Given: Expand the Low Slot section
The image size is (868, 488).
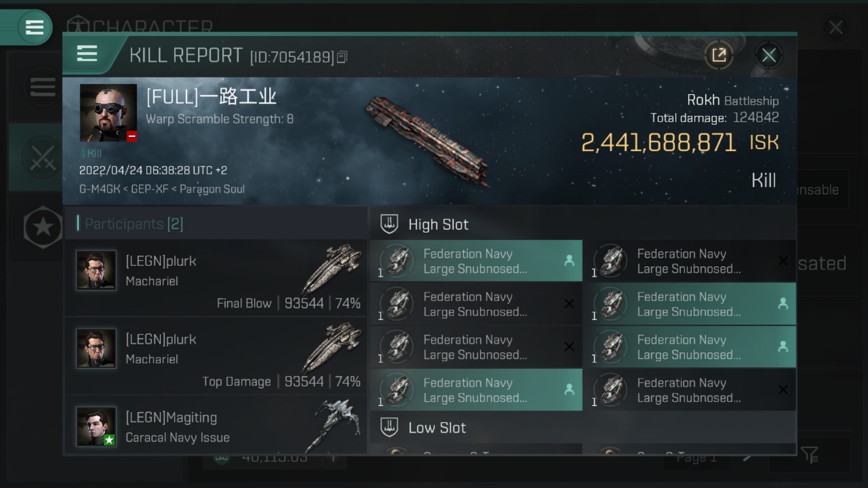Looking at the screenshot, I should [437, 428].
